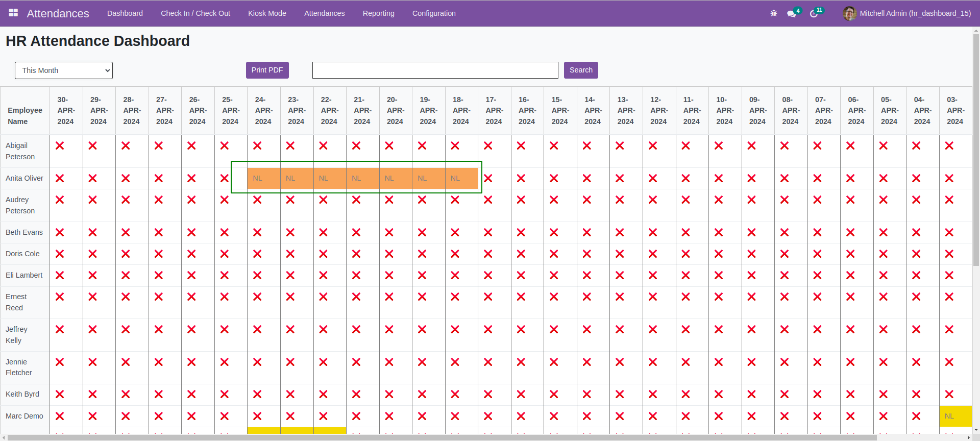
Task: Open the apps grid home menu icon
Action: pos(13,13)
